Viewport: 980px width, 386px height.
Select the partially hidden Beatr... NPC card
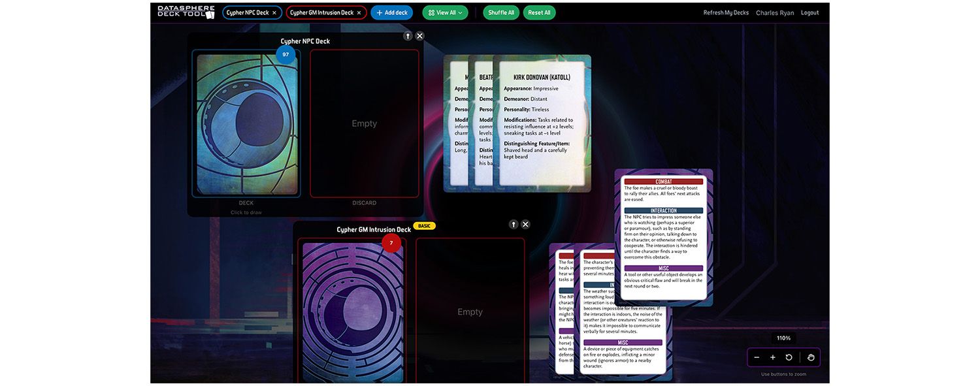(481, 123)
